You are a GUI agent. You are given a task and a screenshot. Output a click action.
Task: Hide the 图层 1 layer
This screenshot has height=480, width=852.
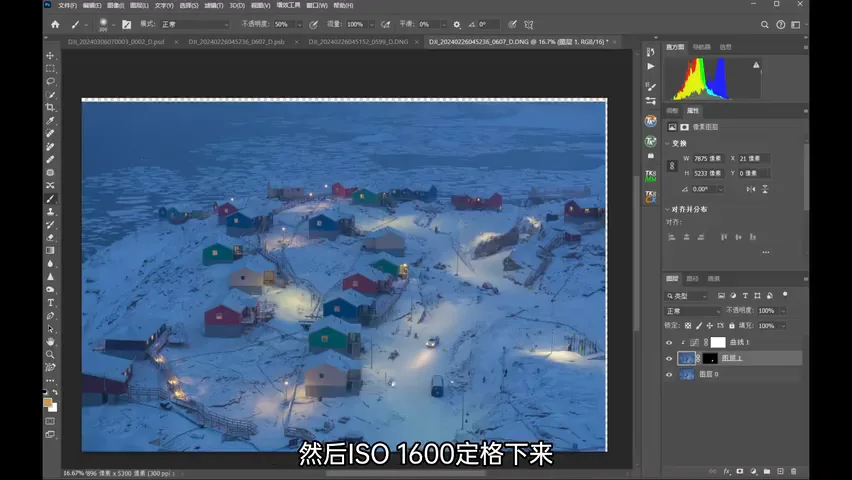point(669,358)
